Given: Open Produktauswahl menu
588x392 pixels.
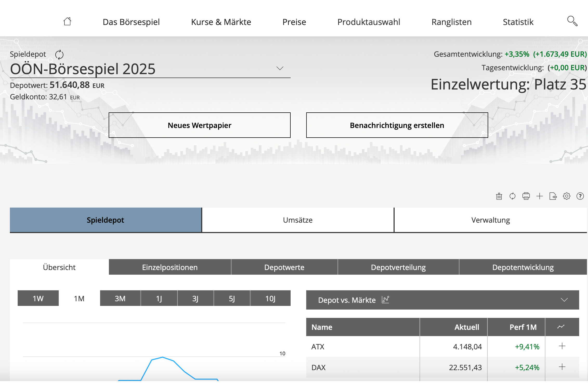Looking at the screenshot, I should [369, 22].
